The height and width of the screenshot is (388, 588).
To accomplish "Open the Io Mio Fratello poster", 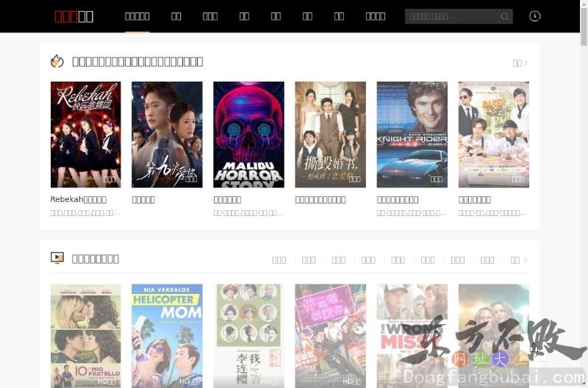I will click(x=85, y=335).
